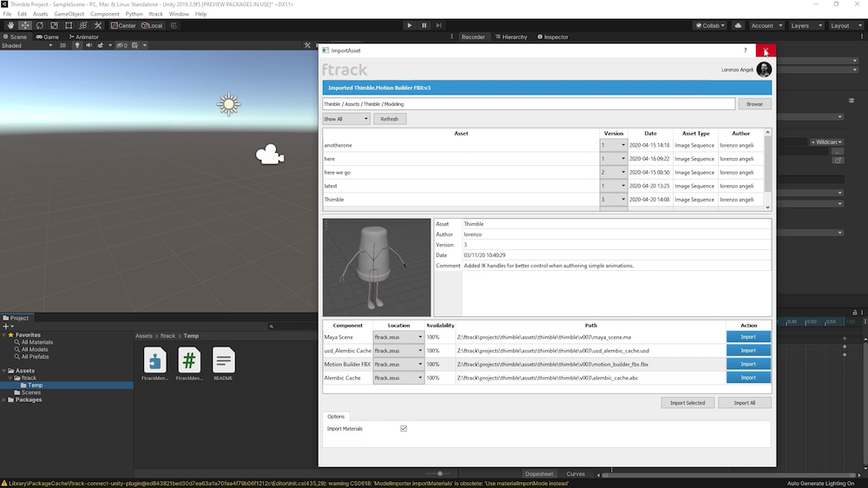Select the Move tool
This screenshot has height=488, width=868.
point(25,25)
